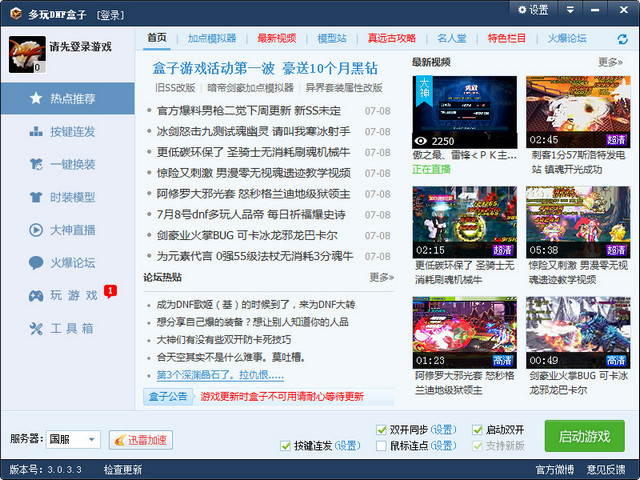Open 大神直播 play icon in sidebar
The width and height of the screenshot is (640, 480).
coord(36,230)
